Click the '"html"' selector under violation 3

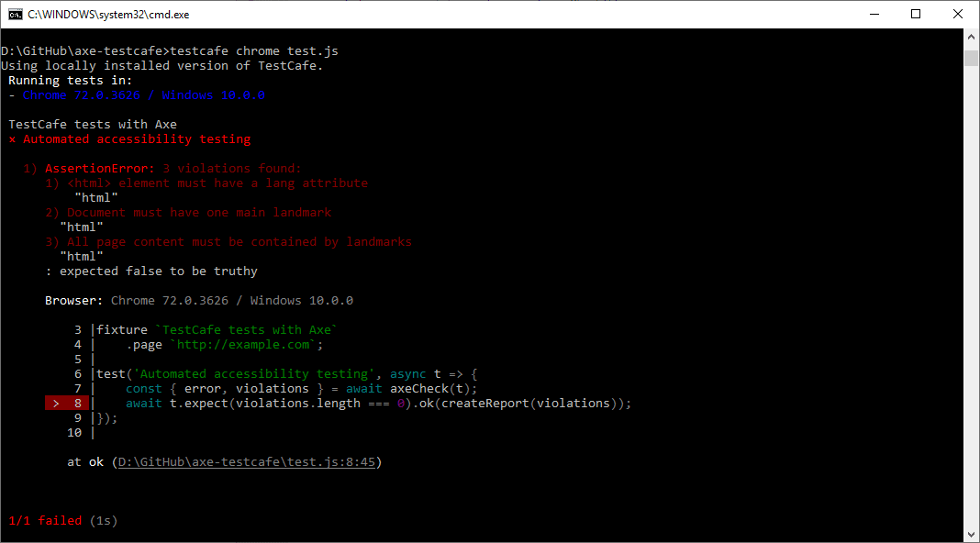click(x=82, y=256)
